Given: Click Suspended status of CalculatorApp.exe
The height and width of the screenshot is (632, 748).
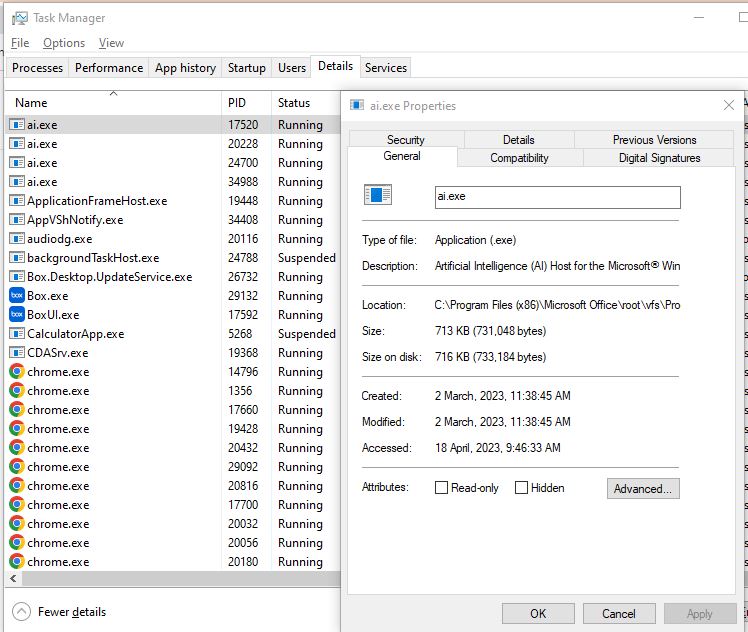Looking at the screenshot, I should [307, 334].
